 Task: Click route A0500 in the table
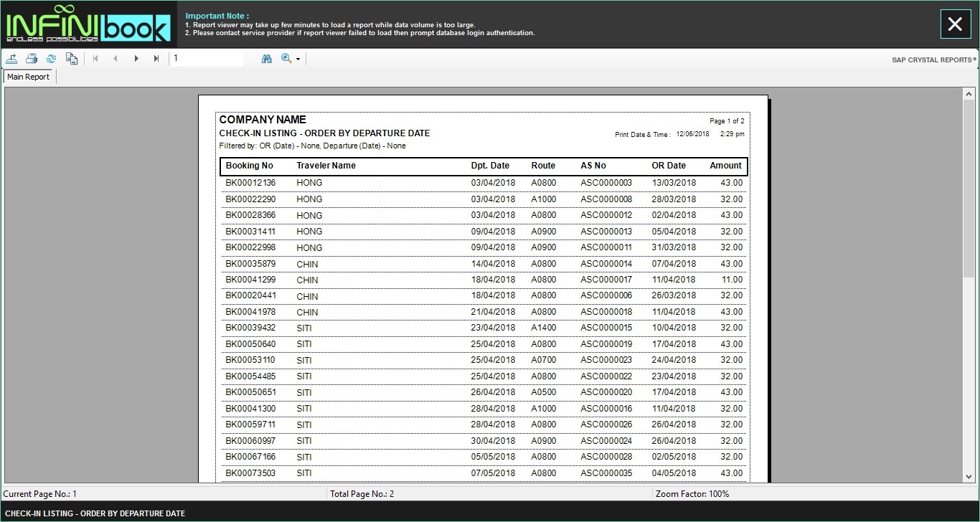point(544,392)
